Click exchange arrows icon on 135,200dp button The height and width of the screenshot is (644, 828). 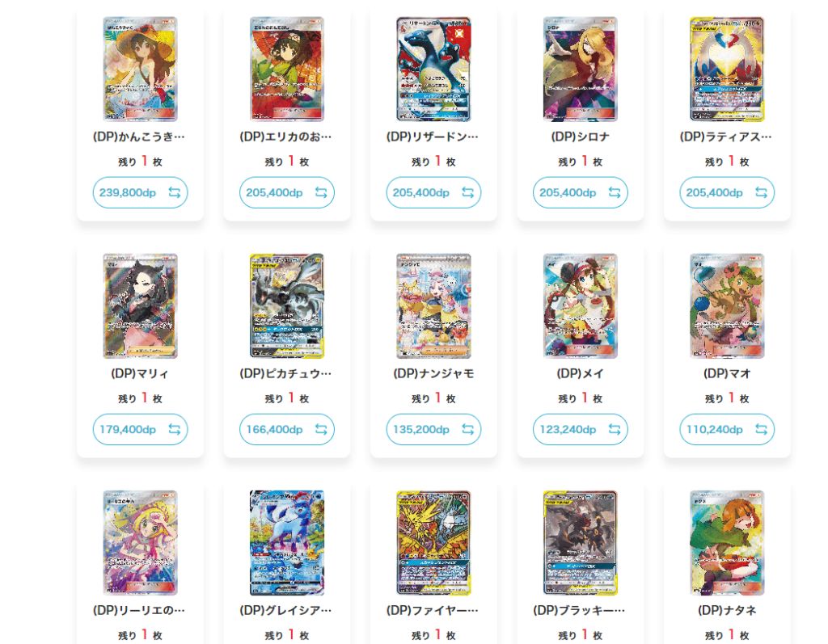coord(468,430)
